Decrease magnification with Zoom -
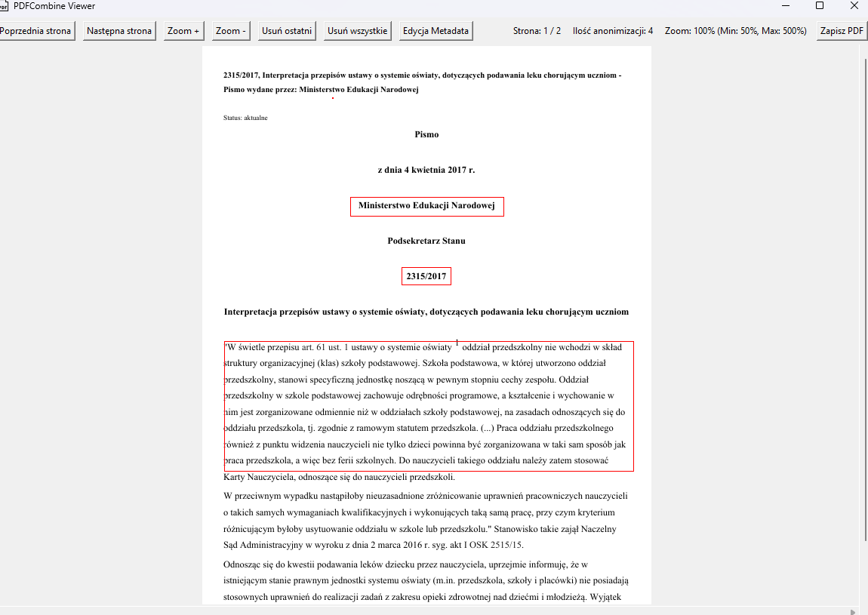Screen dimensions: 868x615 (x=231, y=31)
